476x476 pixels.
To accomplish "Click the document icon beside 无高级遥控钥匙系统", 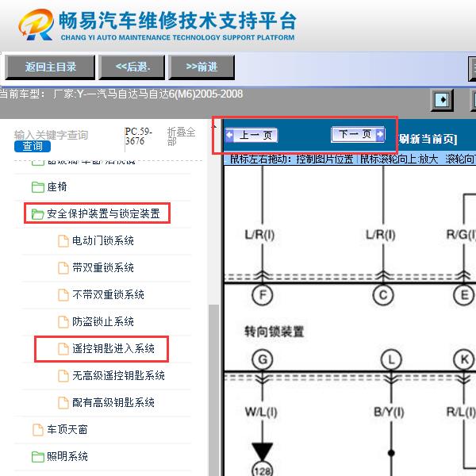I will pos(63,376).
